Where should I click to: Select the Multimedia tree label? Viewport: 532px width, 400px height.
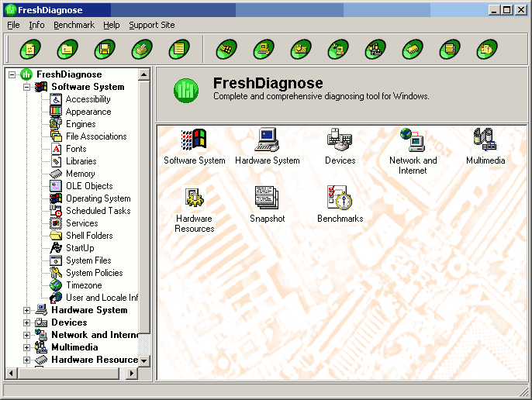[74, 347]
